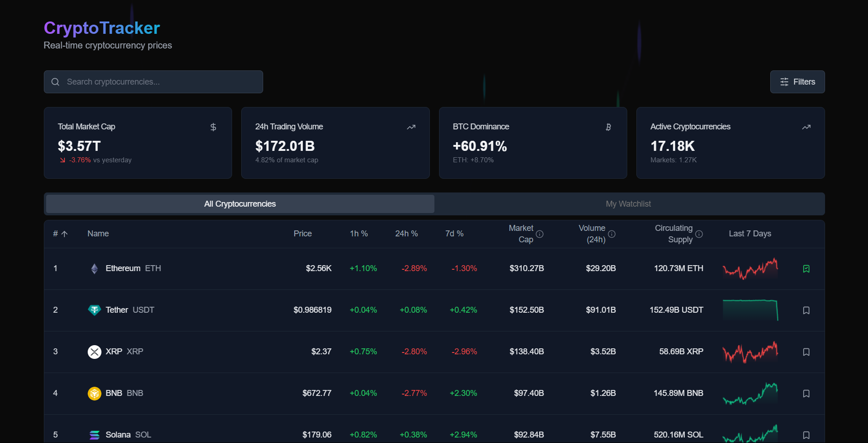The image size is (868, 443).
Task: Click the 17.18K active cryptocurrencies value
Action: 672,146
